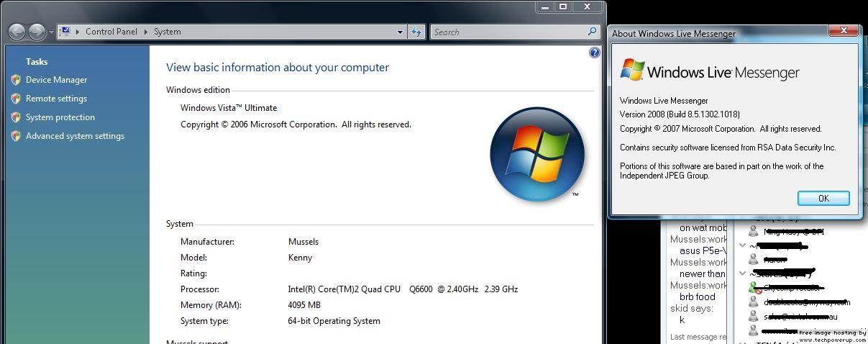Open Device Manager
Image resolution: width=868 pixels, height=344 pixels.
56,80
